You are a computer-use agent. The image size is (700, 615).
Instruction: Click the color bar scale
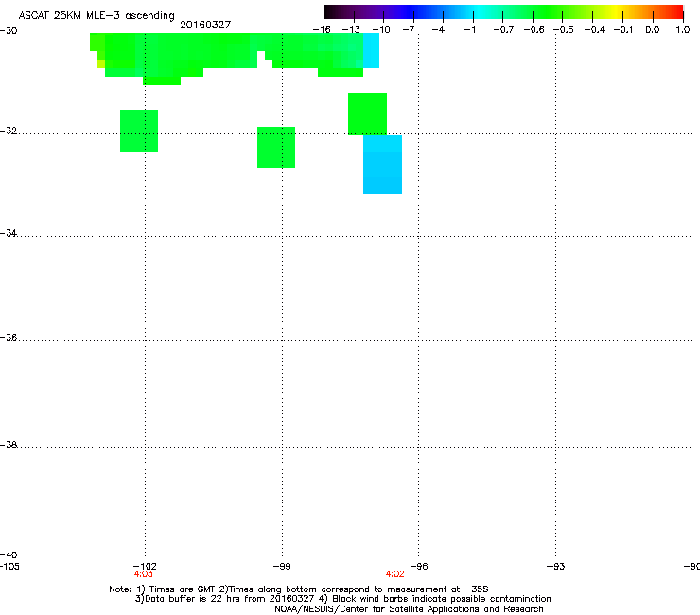point(503,12)
